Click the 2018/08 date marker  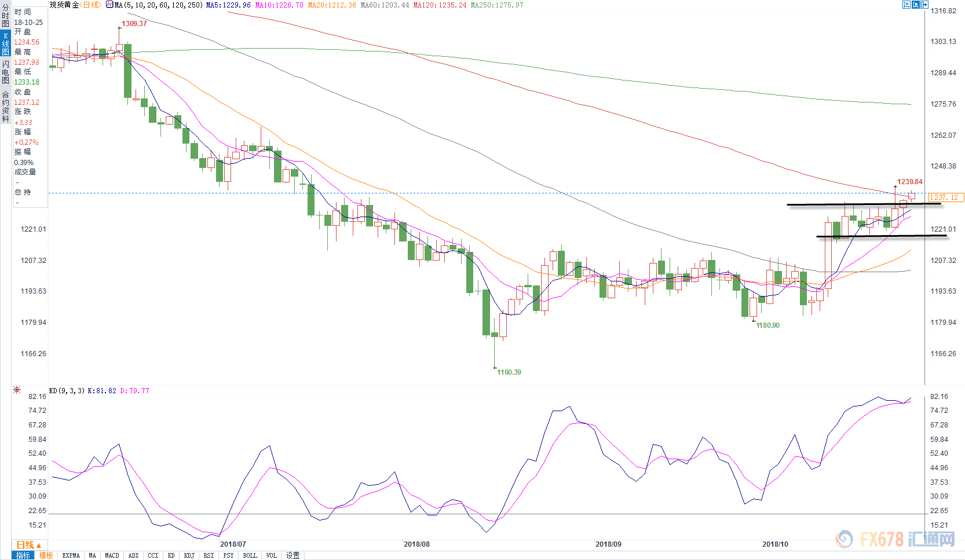coord(416,544)
